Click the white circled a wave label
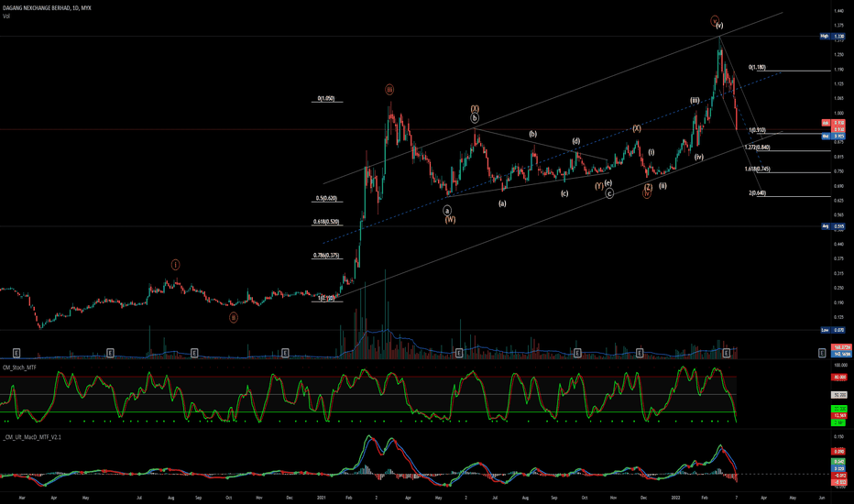 click(x=447, y=211)
